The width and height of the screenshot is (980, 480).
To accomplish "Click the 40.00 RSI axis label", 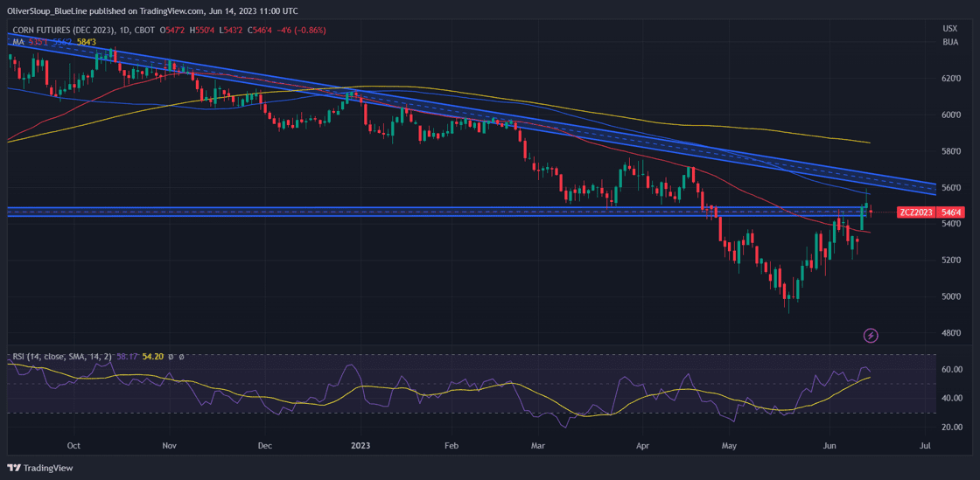I will pos(952,398).
